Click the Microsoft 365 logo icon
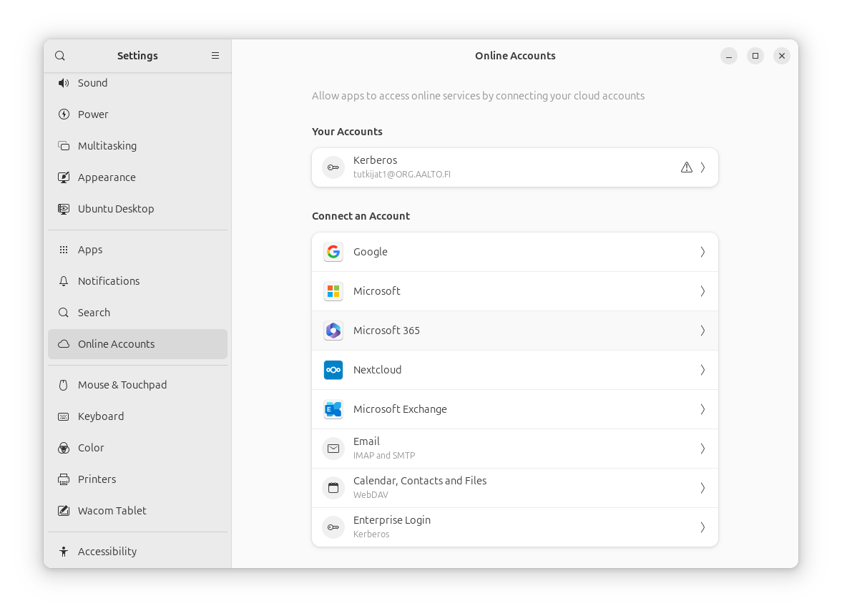This screenshot has width=842, height=616. coord(333,331)
